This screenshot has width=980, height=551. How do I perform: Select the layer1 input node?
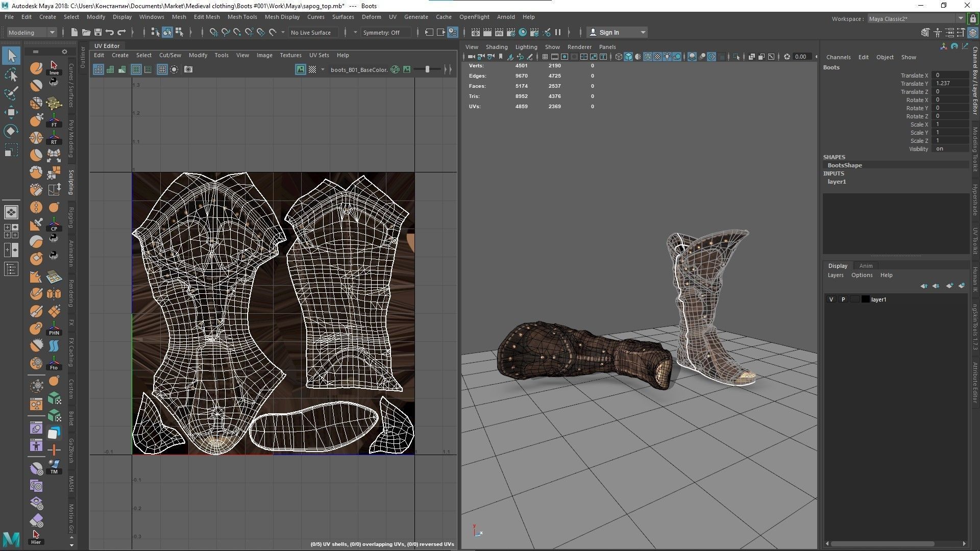click(837, 182)
